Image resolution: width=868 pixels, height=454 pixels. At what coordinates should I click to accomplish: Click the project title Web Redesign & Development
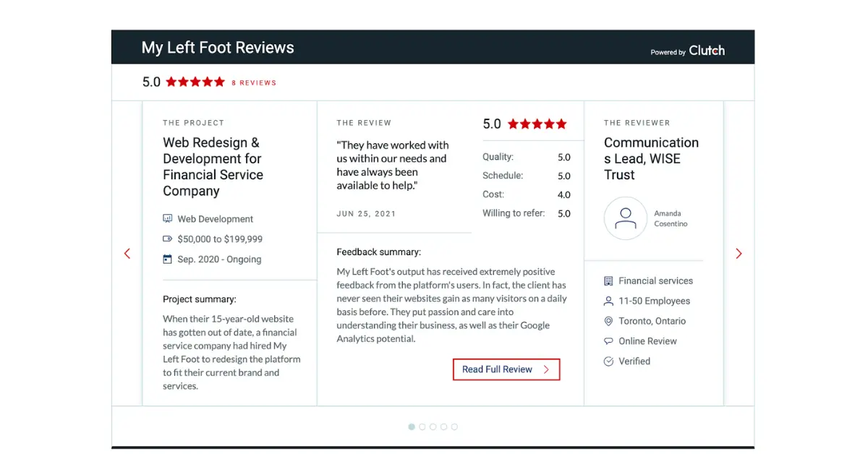[x=213, y=167]
